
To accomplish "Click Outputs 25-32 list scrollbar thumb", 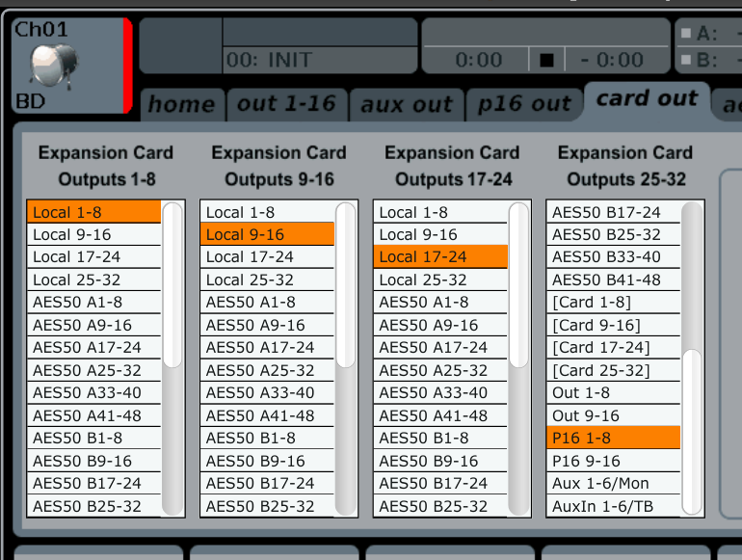I will [692, 432].
